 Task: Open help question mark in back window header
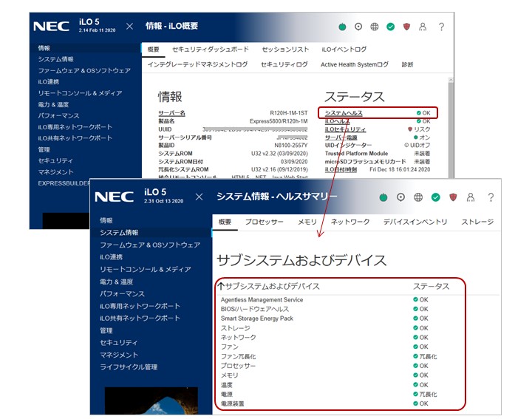[x=441, y=27]
